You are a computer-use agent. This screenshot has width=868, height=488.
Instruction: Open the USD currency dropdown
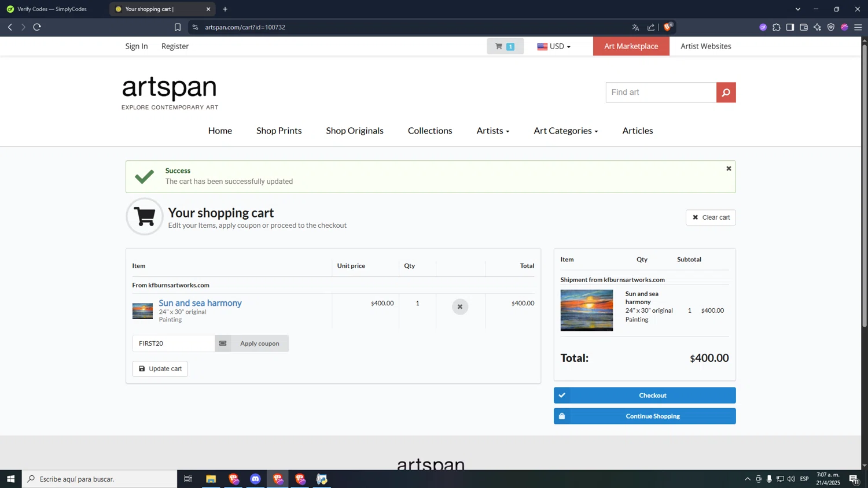(x=554, y=46)
